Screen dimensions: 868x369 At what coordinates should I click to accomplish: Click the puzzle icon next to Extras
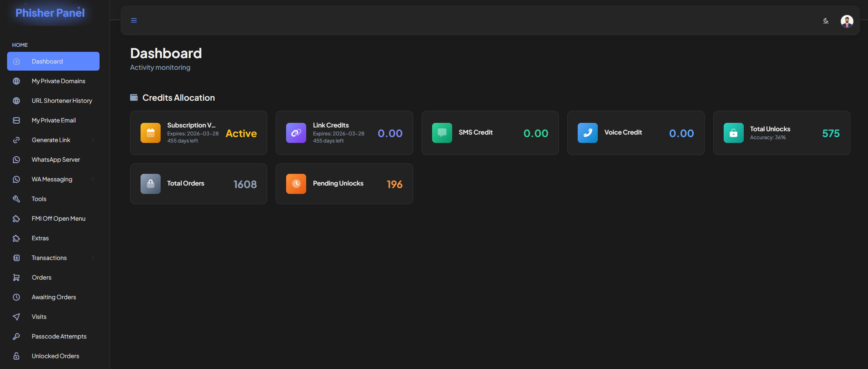pos(16,238)
